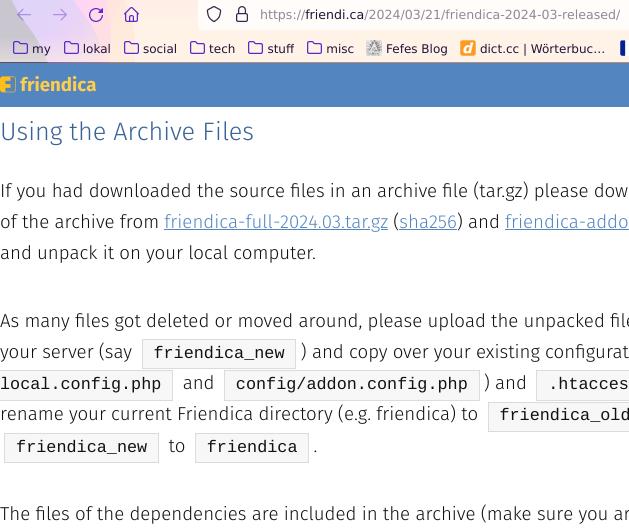Open the 'stuff' bookmarks folder
This screenshot has width=629, height=530.
pyautogui.click(x=271, y=48)
